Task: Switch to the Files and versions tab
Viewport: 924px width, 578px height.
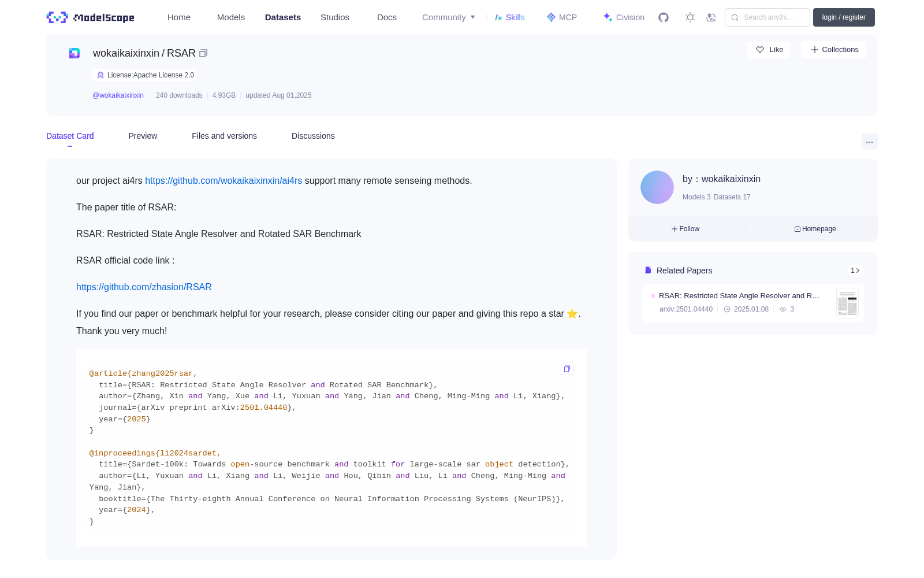Action: [x=224, y=136]
